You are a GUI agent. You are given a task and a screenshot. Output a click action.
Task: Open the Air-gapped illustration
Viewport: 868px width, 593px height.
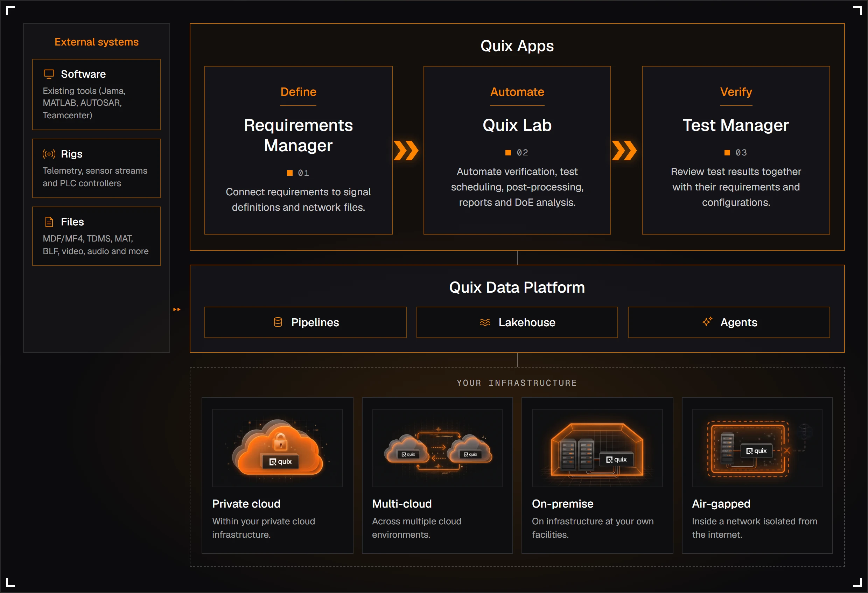tap(757, 448)
